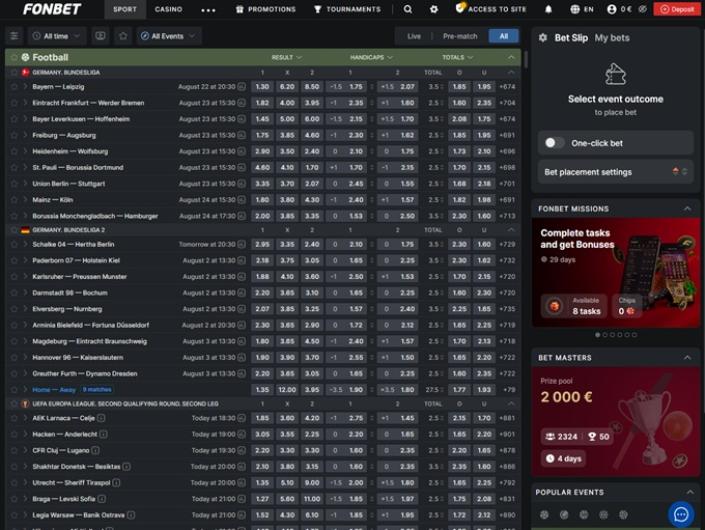Expand the Bet placement settings selector
Viewport: 705px width, 530px height.
coord(615,172)
